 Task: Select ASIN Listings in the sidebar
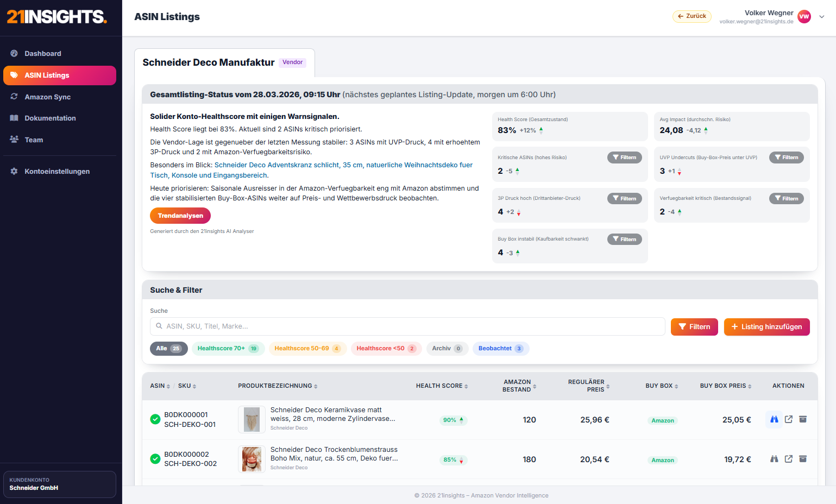(x=60, y=75)
